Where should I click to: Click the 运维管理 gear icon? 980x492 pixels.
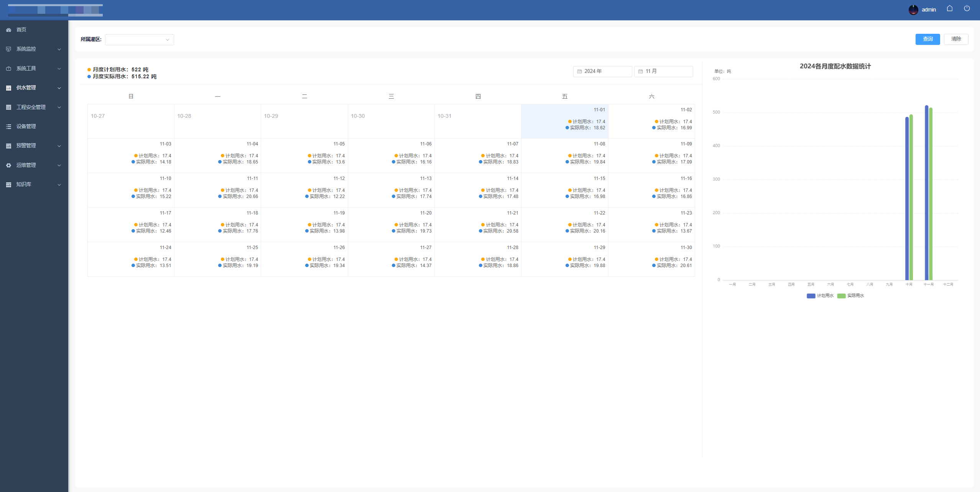point(8,165)
